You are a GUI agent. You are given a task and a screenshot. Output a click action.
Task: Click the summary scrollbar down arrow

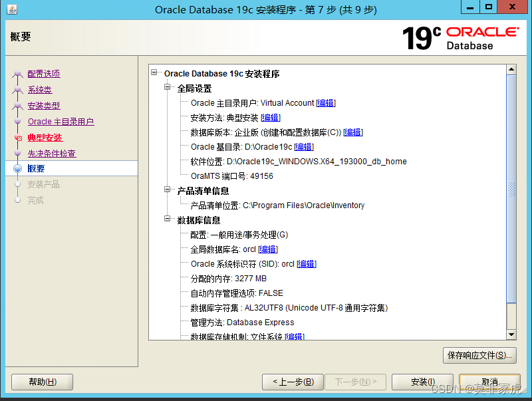[511, 334]
